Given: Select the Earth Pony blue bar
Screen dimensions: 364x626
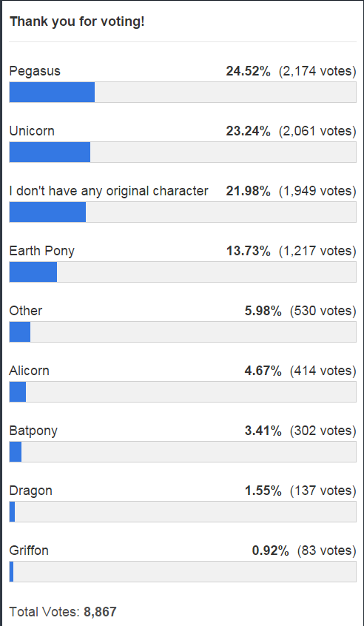Looking at the screenshot, I should [33, 272].
